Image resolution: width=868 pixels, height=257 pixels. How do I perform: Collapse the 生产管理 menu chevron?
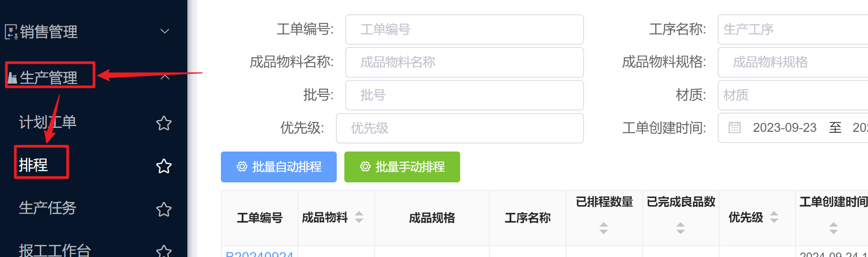click(165, 77)
